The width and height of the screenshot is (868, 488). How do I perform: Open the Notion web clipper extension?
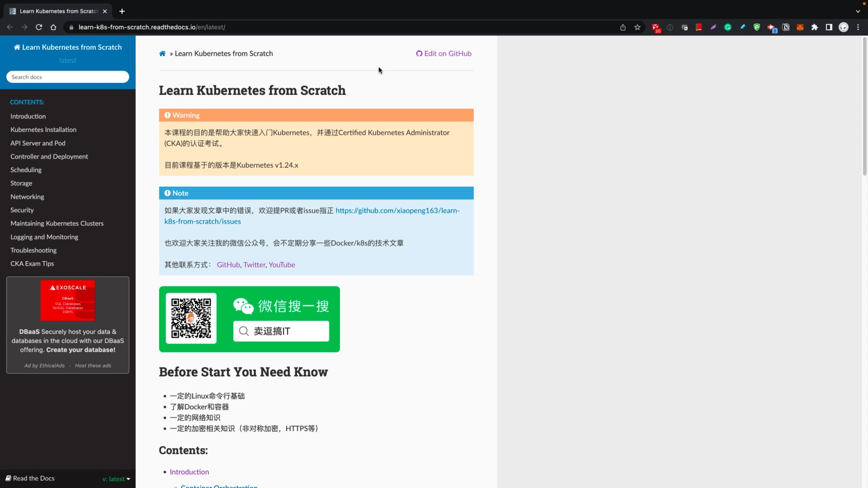786,27
